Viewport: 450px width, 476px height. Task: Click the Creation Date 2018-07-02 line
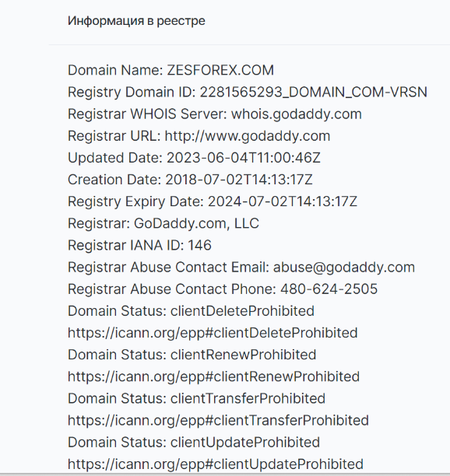(x=190, y=180)
